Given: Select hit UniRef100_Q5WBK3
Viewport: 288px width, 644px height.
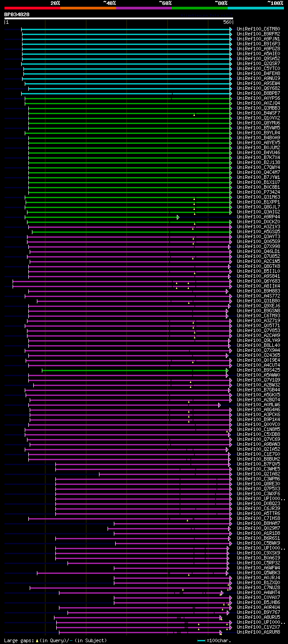Looking at the screenshot, I should pos(258,573).
